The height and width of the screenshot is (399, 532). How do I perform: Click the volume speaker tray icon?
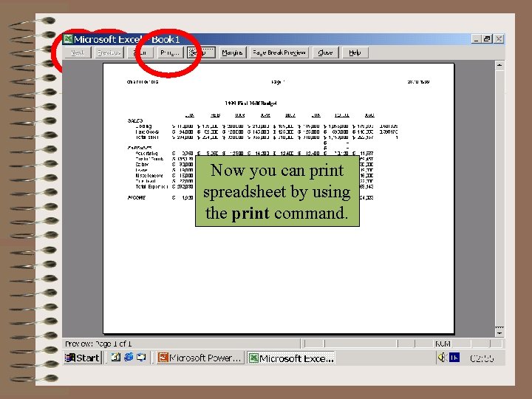[x=441, y=358]
